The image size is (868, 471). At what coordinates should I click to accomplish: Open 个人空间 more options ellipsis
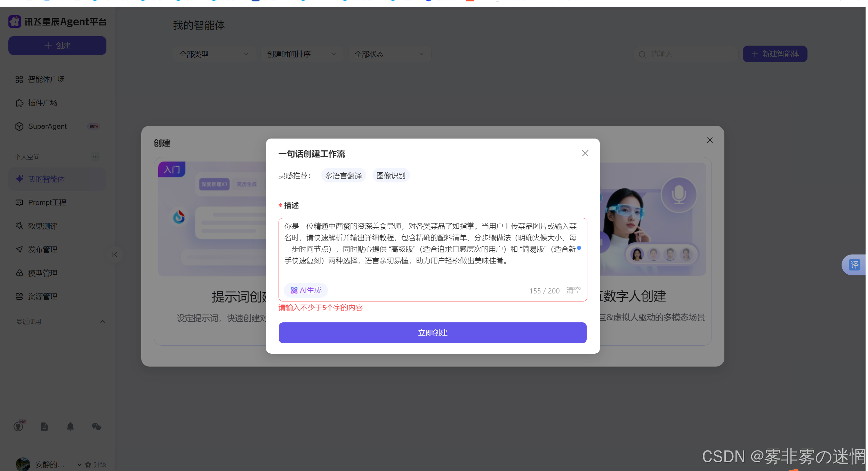pos(95,157)
